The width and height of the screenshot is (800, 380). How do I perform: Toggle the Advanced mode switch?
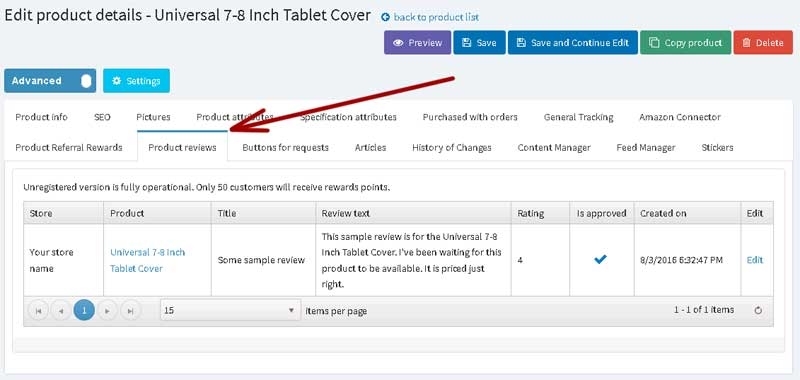coord(50,81)
